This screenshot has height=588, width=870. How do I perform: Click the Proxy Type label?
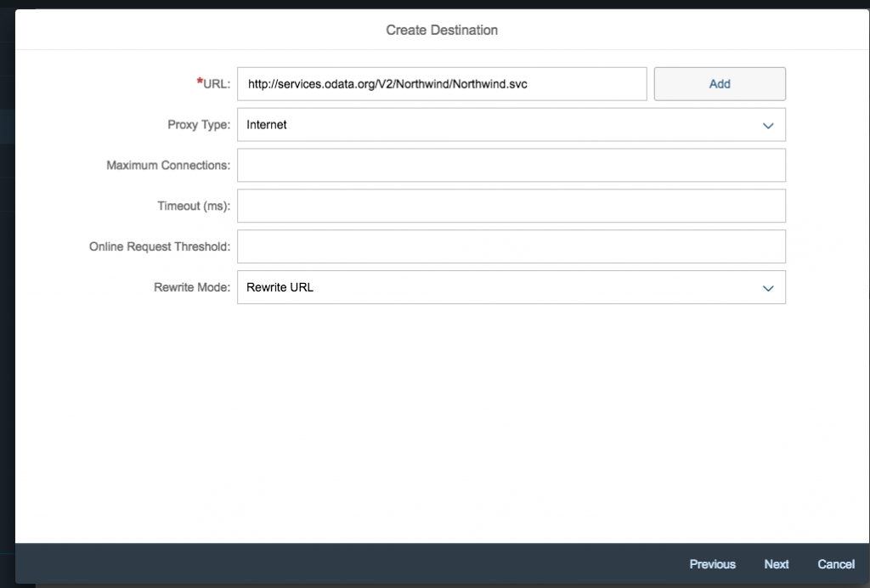pos(199,125)
